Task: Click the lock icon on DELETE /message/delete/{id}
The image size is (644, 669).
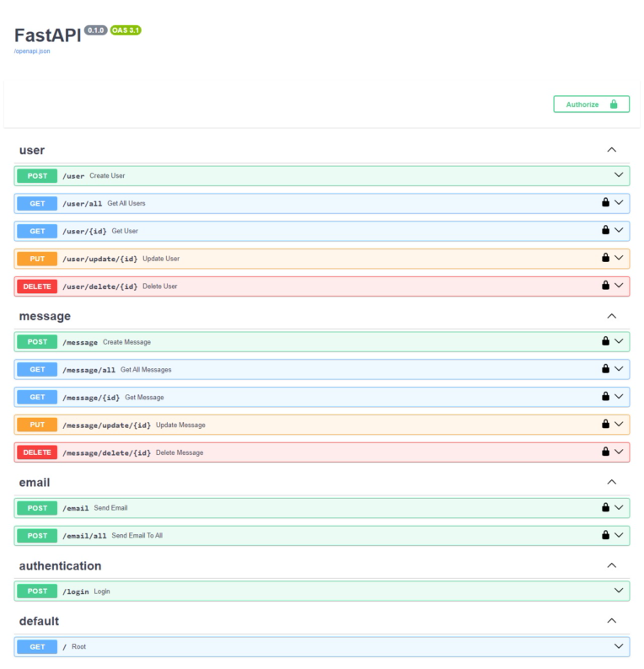Action: point(605,452)
